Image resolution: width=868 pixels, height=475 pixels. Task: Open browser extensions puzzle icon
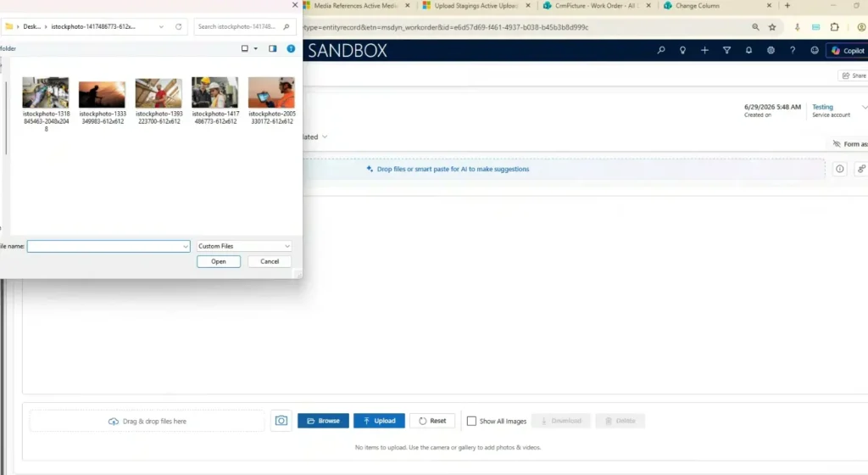835,27
